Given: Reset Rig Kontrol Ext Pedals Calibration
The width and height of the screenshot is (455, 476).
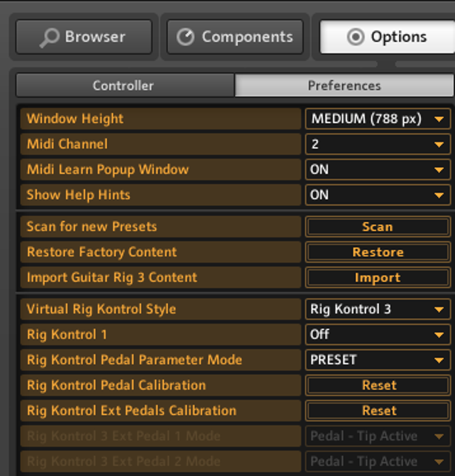Looking at the screenshot, I should point(377,410).
